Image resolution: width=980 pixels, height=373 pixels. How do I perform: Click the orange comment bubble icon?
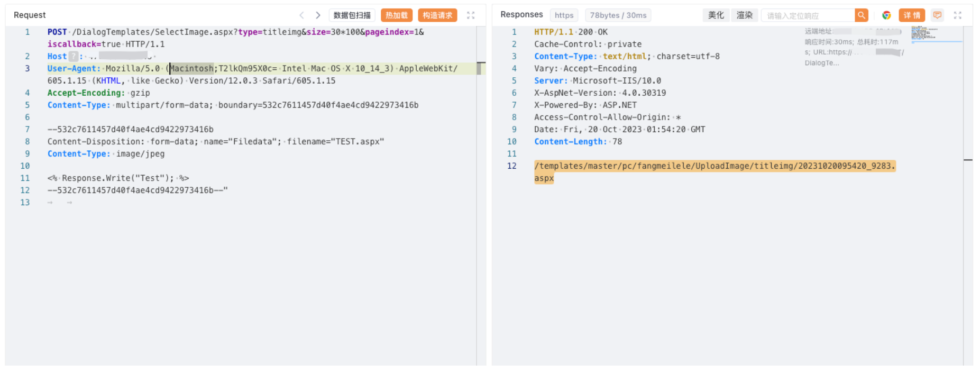(x=937, y=15)
